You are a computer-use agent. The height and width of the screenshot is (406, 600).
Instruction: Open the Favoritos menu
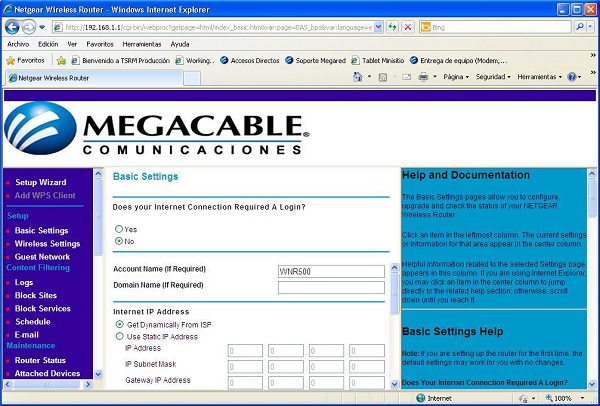click(x=100, y=44)
